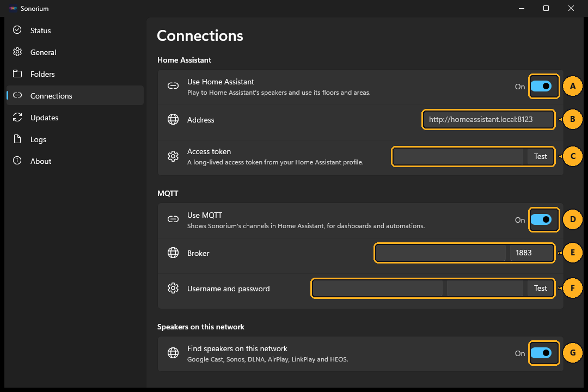Viewport: 588px width, 392px height.
Task: Click the Connections link icon in sidebar
Action: point(17,95)
